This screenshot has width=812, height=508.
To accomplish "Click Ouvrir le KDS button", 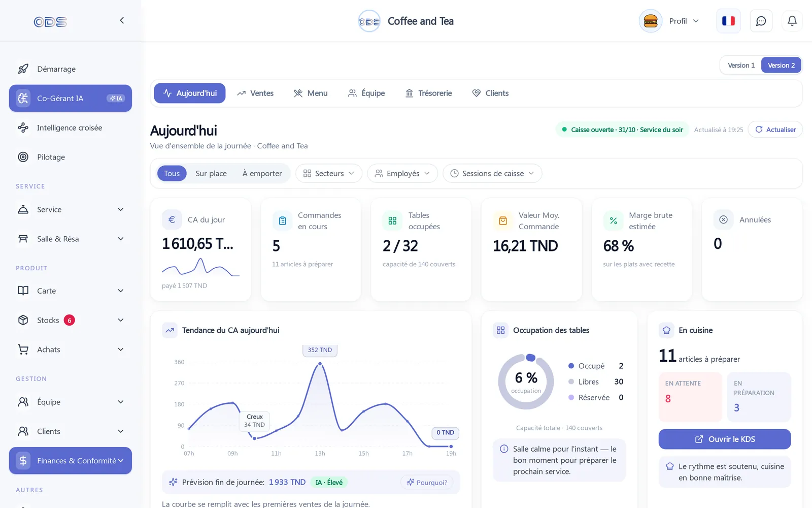I will point(725,439).
